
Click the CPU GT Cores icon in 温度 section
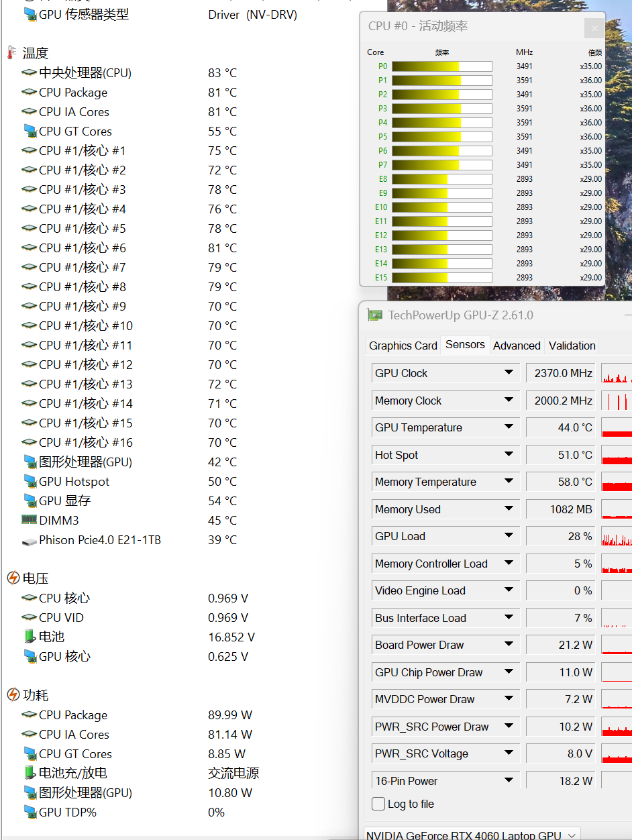coord(30,131)
